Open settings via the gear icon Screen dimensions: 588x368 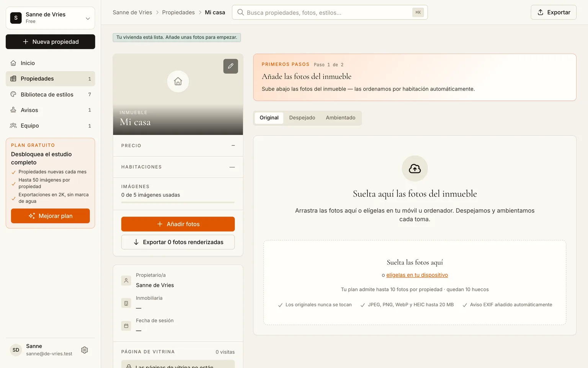[x=85, y=350]
